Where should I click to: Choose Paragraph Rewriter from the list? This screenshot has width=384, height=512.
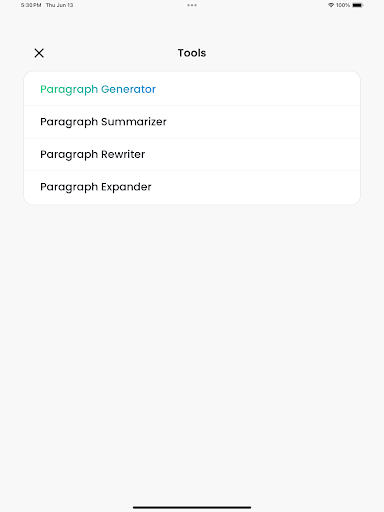[x=192, y=154]
